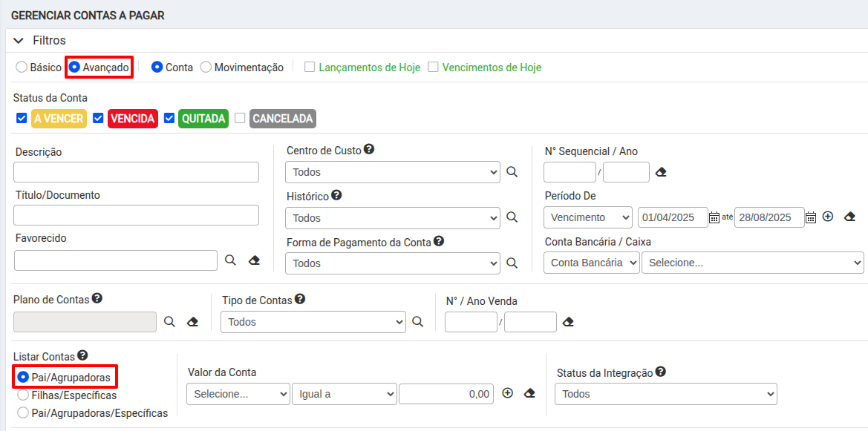
Task: Collapse the Filtros section
Action: coord(18,41)
